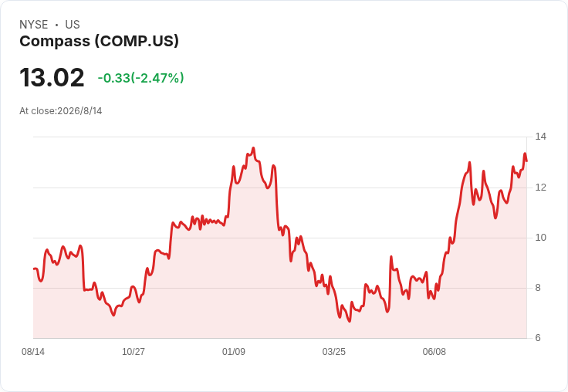Click the 10 price axis label
568x392 pixels.
point(541,238)
